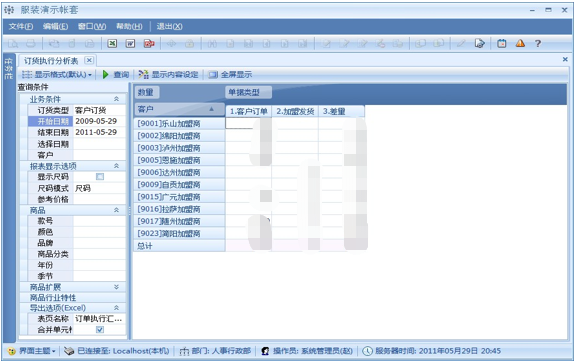
Task: Open the 文件 menu
Action: pyautogui.click(x=21, y=26)
